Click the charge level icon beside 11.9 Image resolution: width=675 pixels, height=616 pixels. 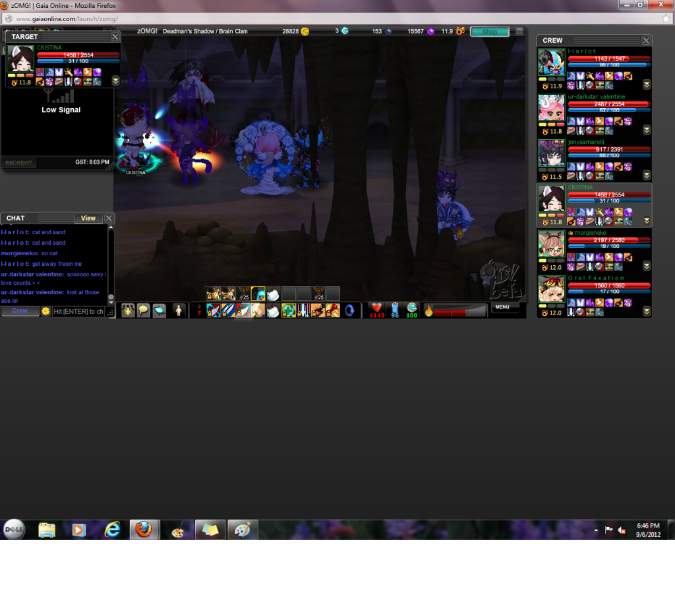point(460,31)
